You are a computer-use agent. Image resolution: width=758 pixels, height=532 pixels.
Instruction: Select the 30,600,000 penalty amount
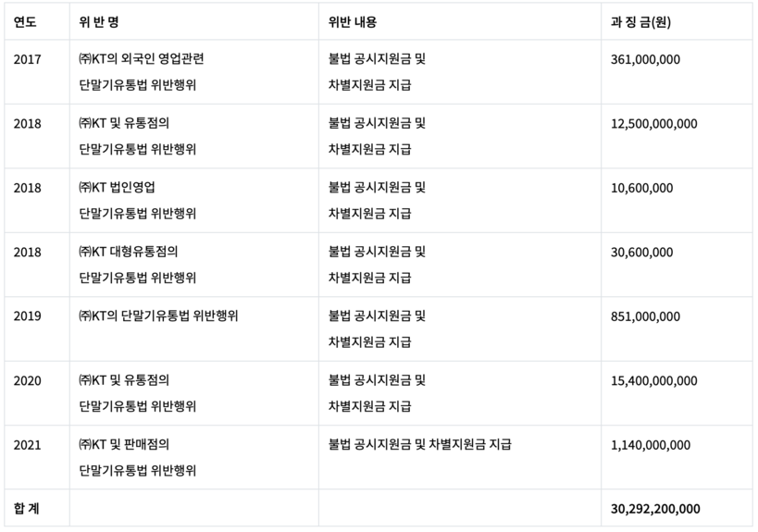click(x=642, y=253)
